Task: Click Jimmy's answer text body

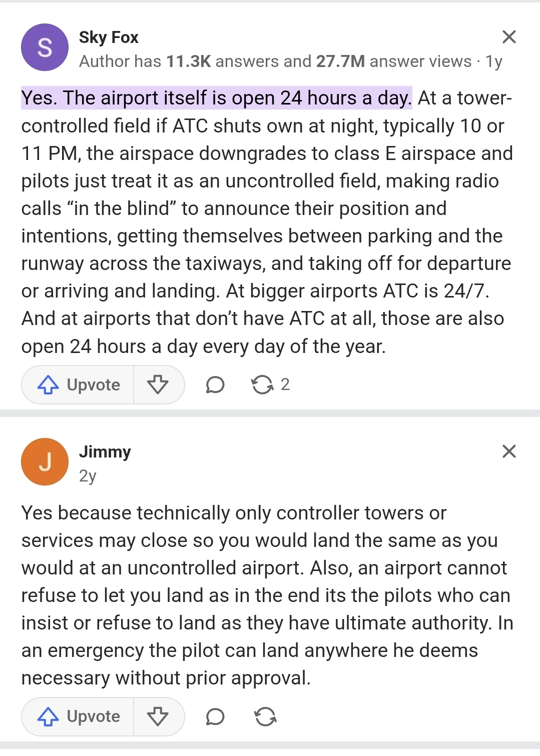Action: pyautogui.click(x=267, y=595)
